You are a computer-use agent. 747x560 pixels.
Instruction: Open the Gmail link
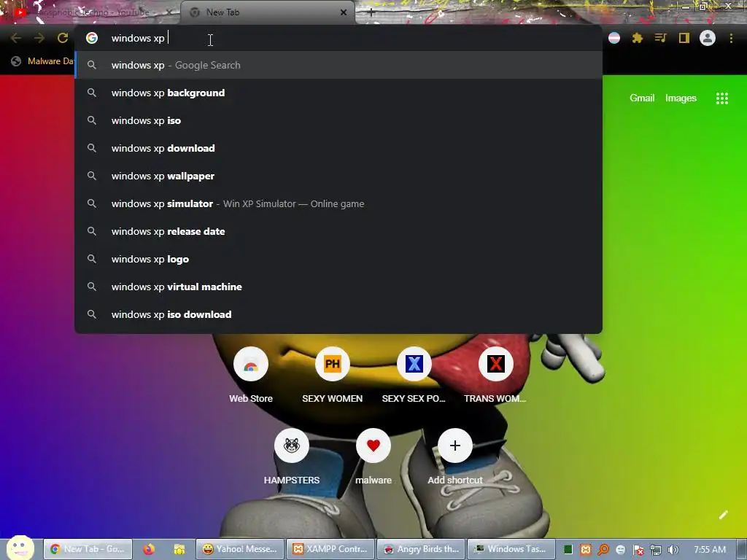click(x=642, y=98)
